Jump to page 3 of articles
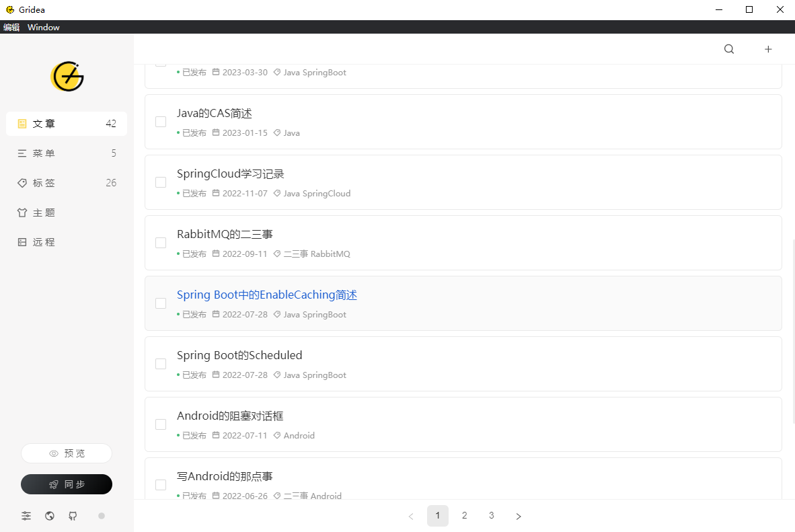 (x=492, y=516)
